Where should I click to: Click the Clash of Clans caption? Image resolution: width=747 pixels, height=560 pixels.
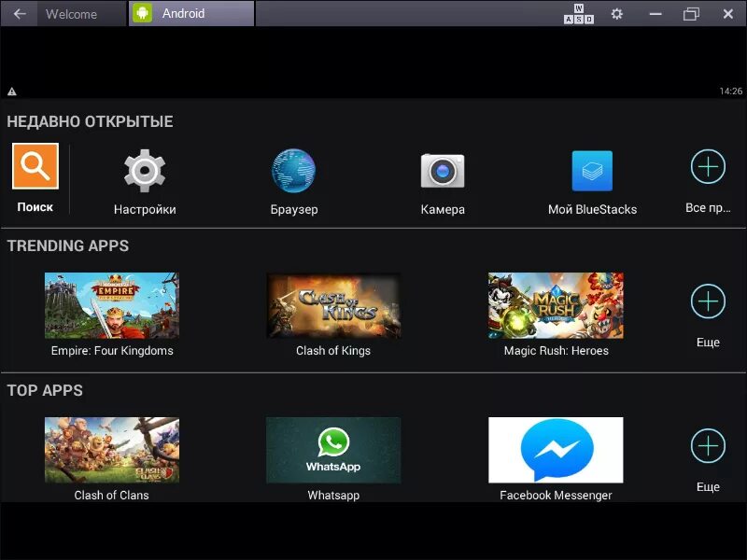tap(111, 495)
